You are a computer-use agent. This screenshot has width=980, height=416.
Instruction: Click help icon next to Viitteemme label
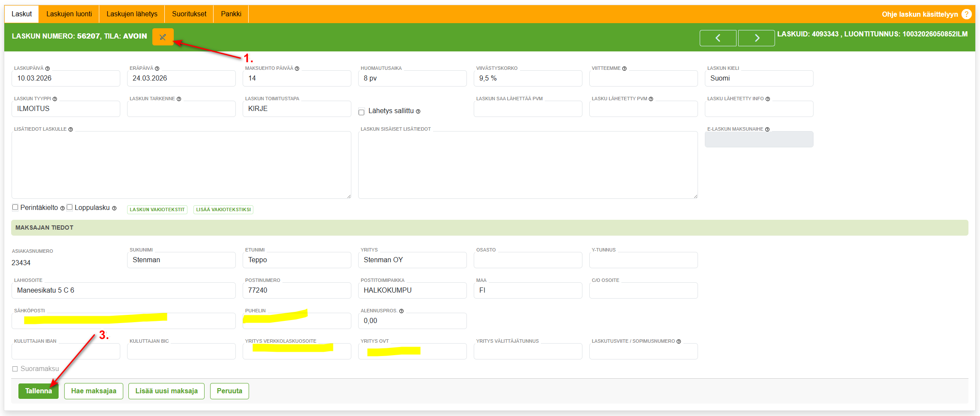[624, 69]
